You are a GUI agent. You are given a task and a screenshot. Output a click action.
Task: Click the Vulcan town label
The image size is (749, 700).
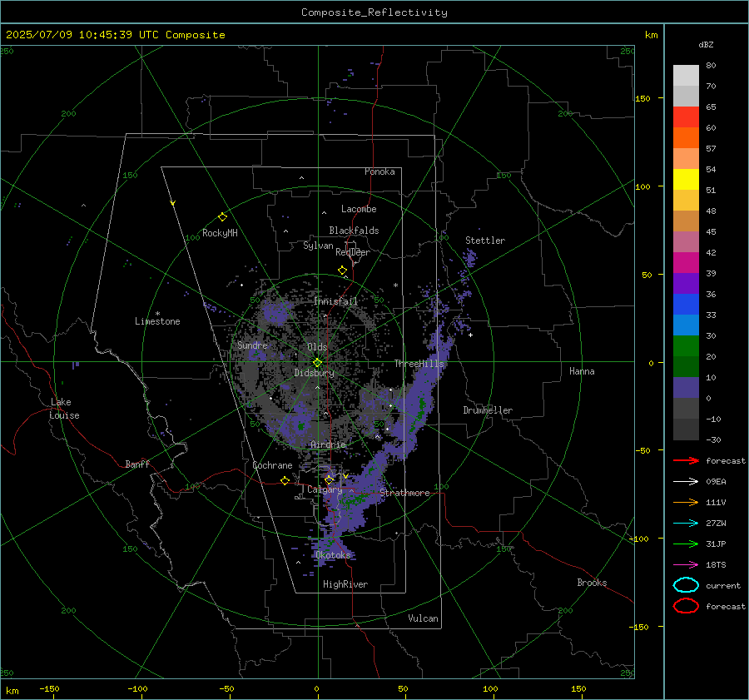[x=423, y=618]
